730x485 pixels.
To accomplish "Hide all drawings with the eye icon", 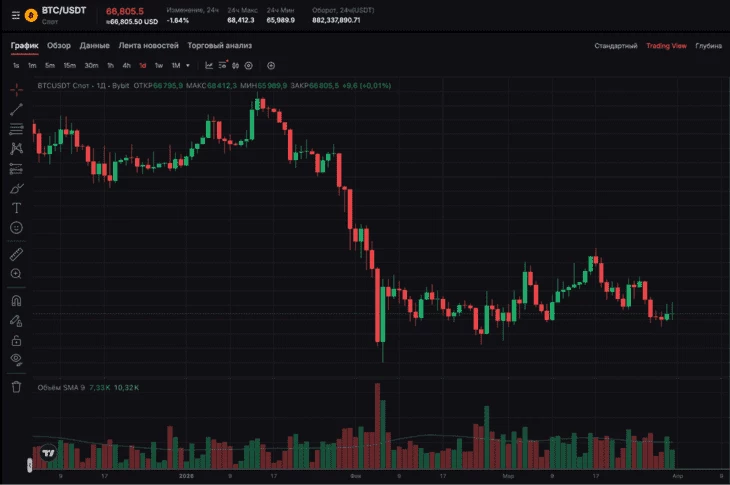I will point(16,358).
